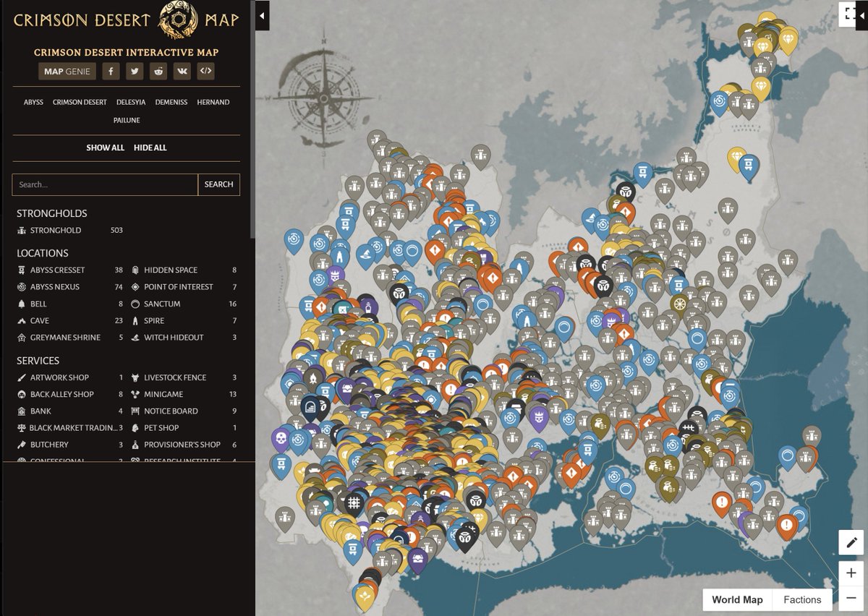
Task: Collapse the Services section header
Action: coord(38,360)
